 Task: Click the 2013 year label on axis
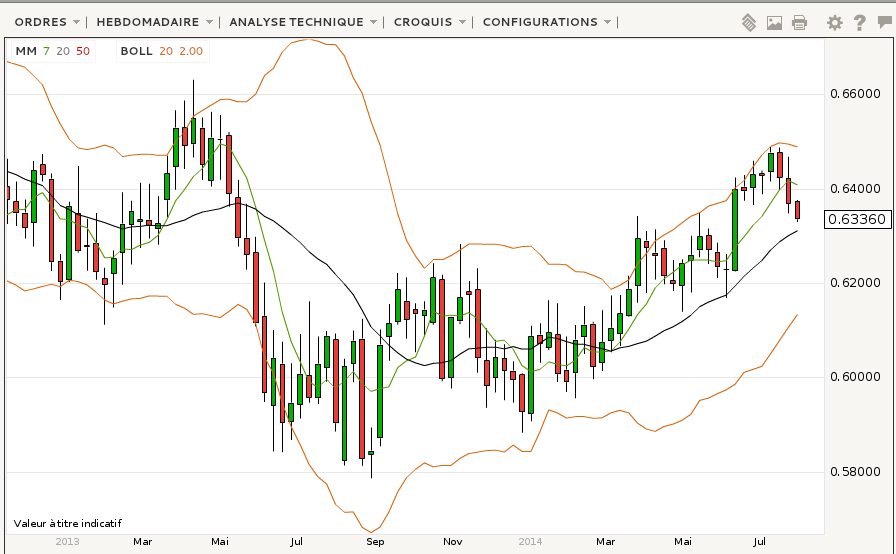67,541
